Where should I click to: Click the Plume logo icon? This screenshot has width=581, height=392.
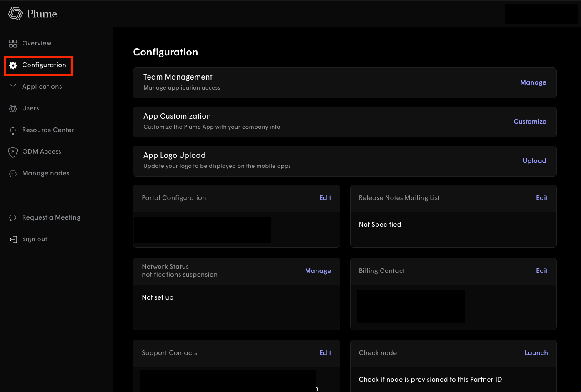(15, 14)
